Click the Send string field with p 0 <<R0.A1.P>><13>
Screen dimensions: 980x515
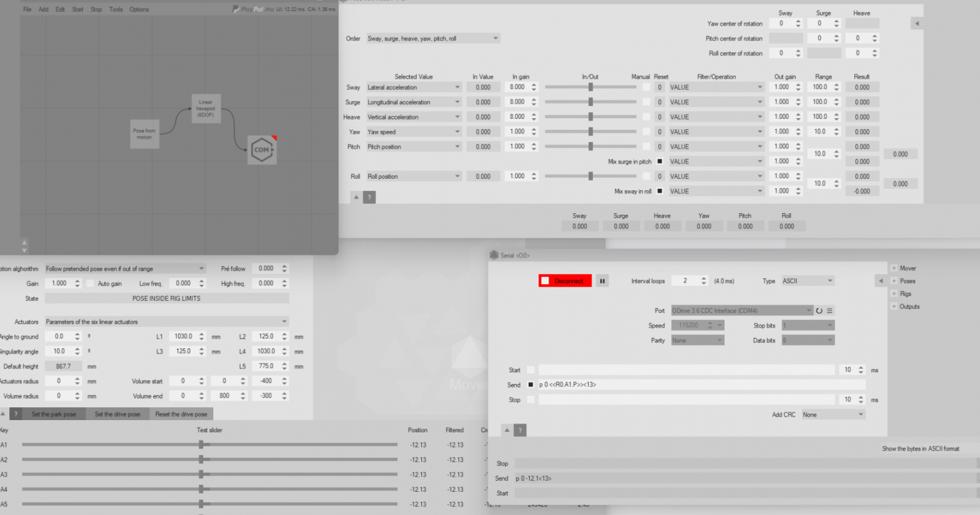point(701,385)
